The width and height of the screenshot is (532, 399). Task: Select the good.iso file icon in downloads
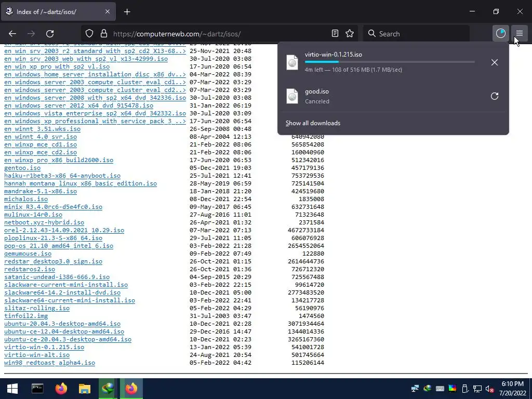[292, 96]
